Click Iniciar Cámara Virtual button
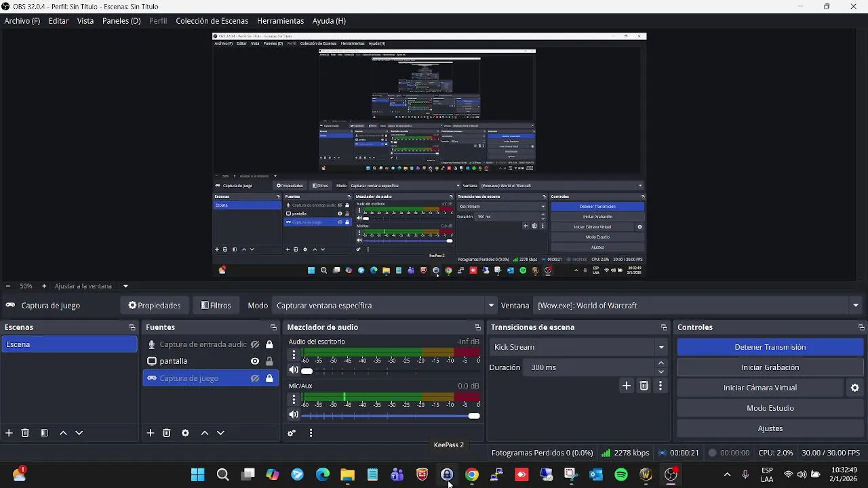Image resolution: width=868 pixels, height=488 pixels. click(x=760, y=388)
